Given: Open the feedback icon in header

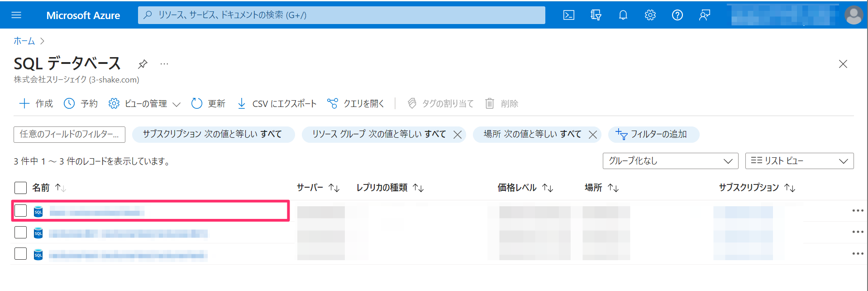Looking at the screenshot, I should coord(705,15).
